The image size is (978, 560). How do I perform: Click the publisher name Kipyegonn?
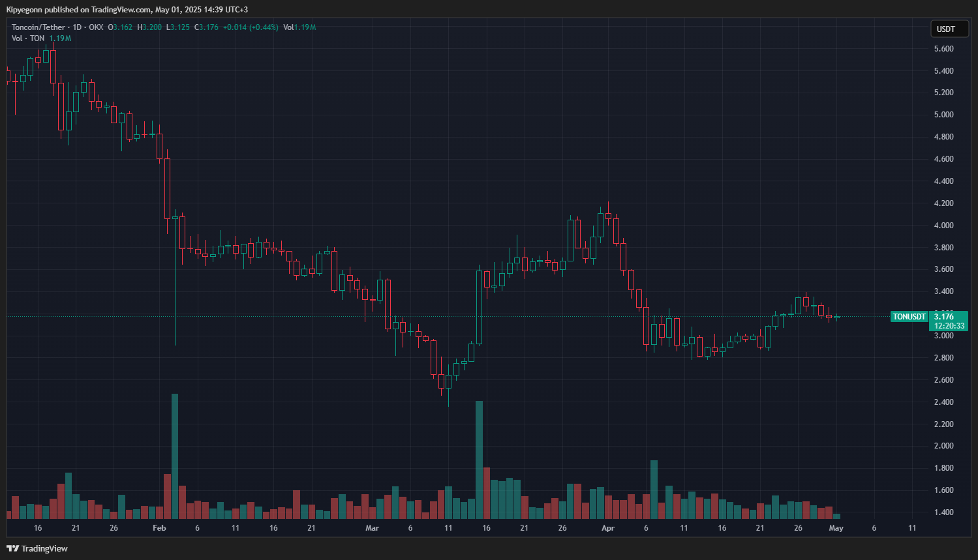24,10
